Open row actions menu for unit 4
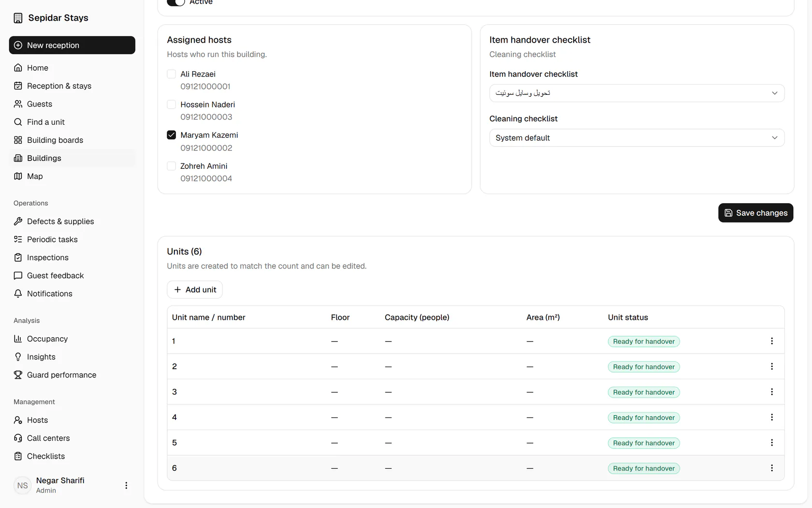 click(772, 417)
